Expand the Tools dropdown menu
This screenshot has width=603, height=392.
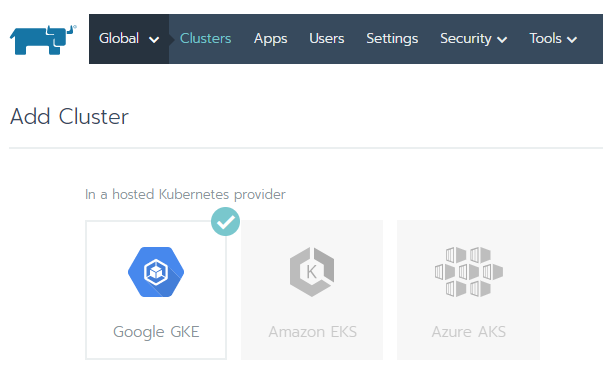coord(553,39)
